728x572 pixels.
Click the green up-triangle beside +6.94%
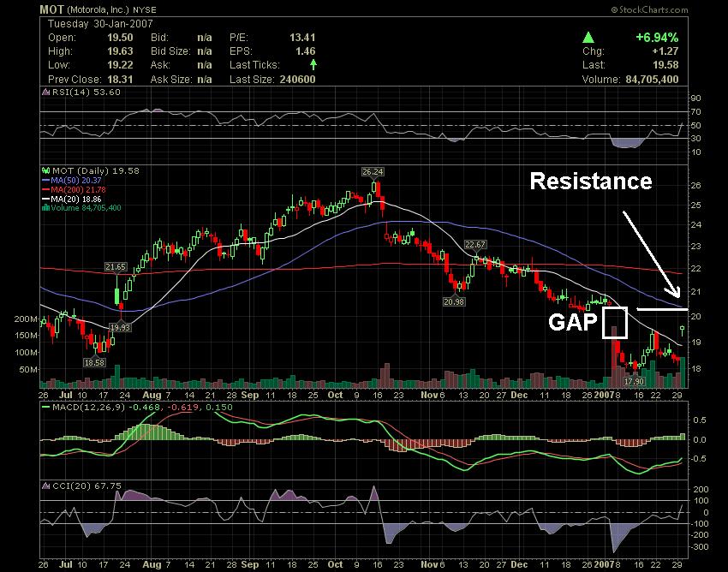tap(588, 37)
